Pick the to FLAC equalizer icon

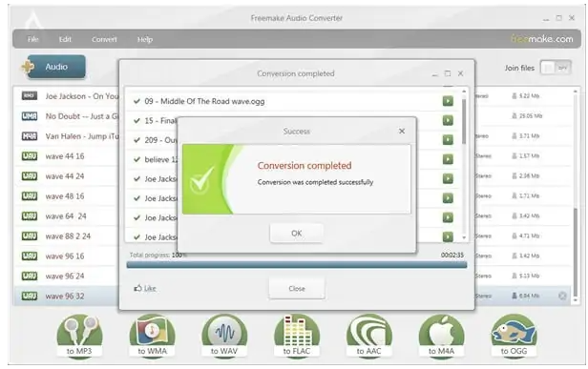pyautogui.click(x=297, y=336)
